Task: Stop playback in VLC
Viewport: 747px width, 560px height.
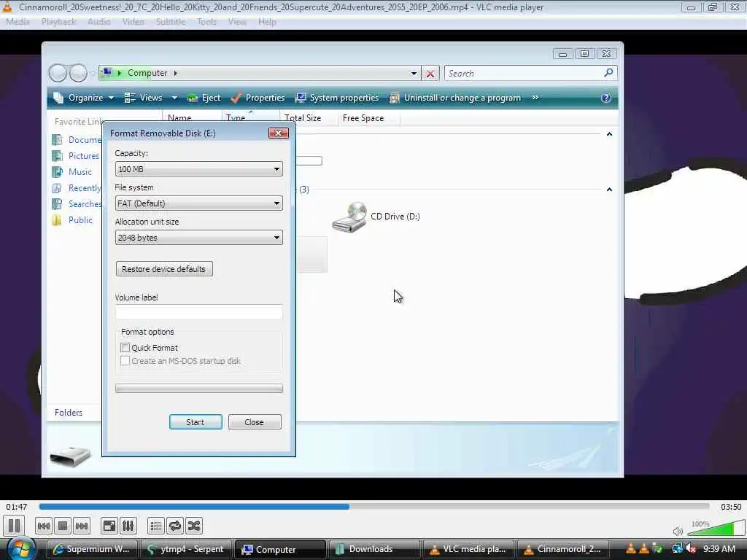Action: click(63, 526)
